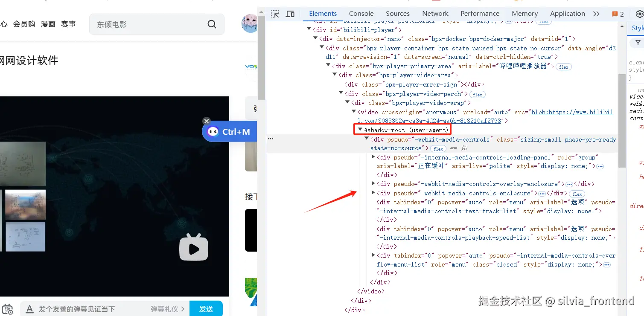Switch to the Console tab
644x316 pixels.
pyautogui.click(x=361, y=14)
